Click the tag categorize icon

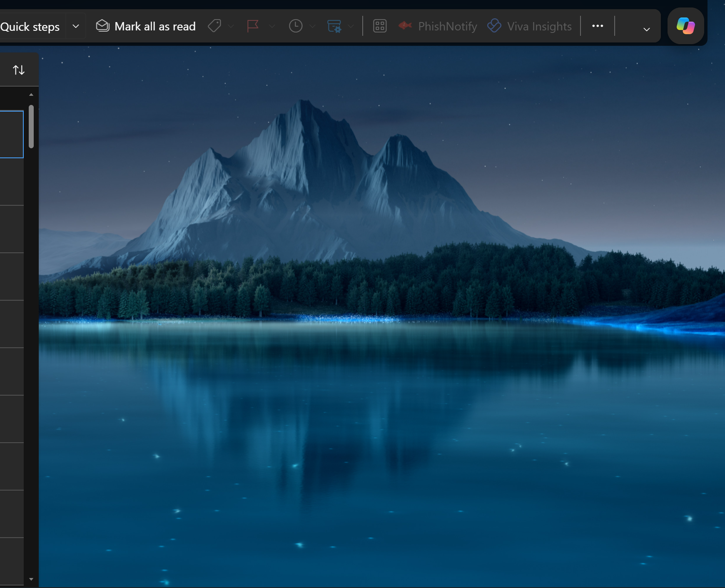click(214, 26)
